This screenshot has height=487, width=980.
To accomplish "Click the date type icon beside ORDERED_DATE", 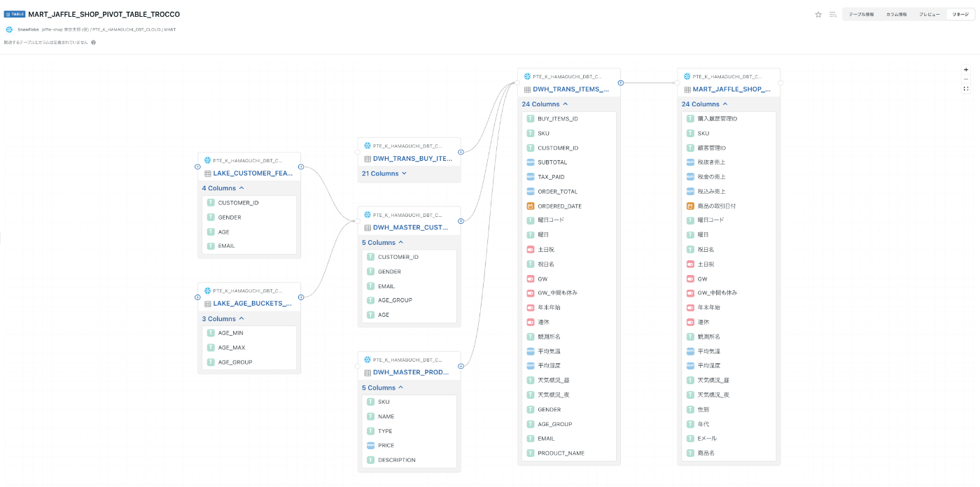I will 531,206.
